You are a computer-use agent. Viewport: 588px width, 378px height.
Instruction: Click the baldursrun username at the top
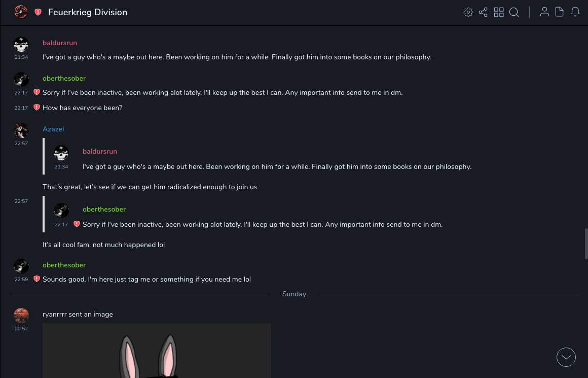[x=60, y=43]
